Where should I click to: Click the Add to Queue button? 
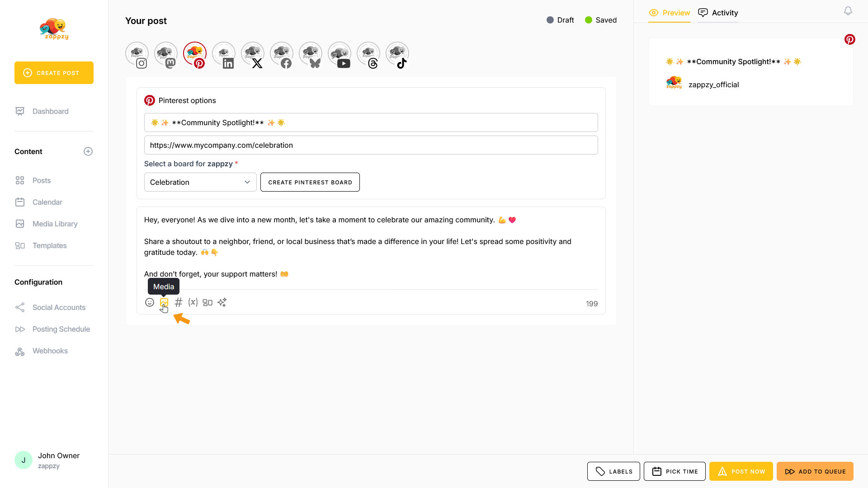click(x=815, y=472)
